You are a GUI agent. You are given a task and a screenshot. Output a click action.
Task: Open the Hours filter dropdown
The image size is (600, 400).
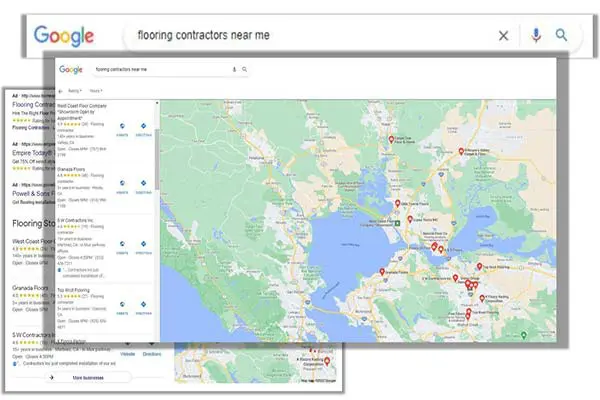96,91
